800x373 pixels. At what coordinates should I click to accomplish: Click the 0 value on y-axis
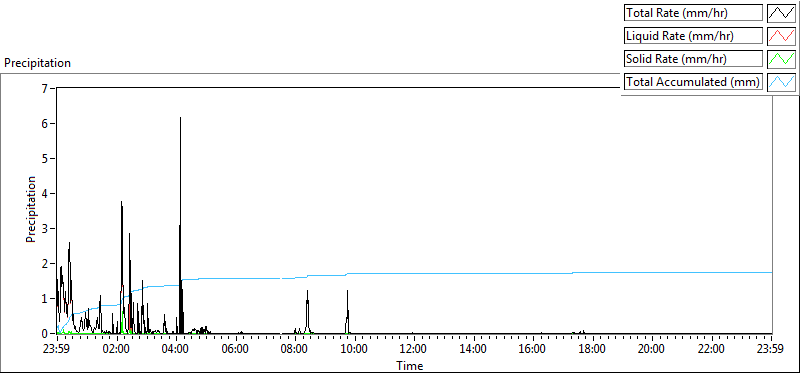pos(44,333)
